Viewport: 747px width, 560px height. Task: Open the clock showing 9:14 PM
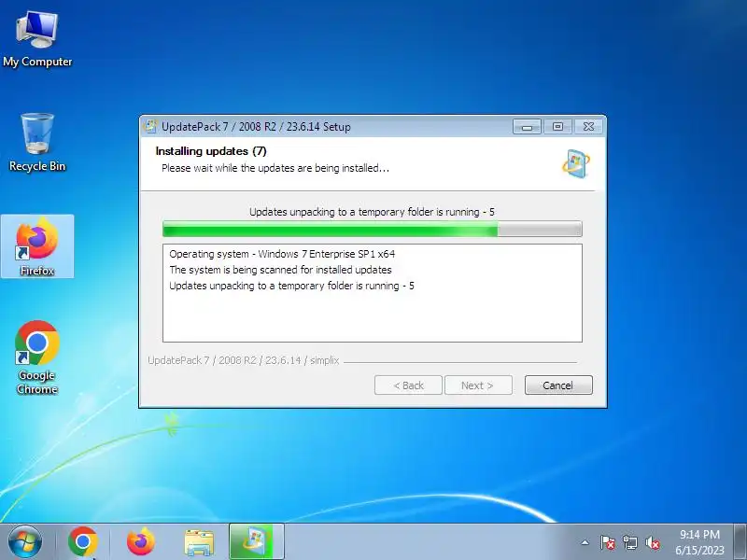tap(699, 542)
